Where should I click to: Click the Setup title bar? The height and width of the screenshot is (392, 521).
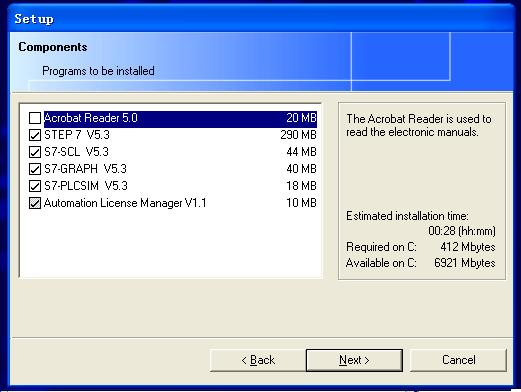click(261, 19)
